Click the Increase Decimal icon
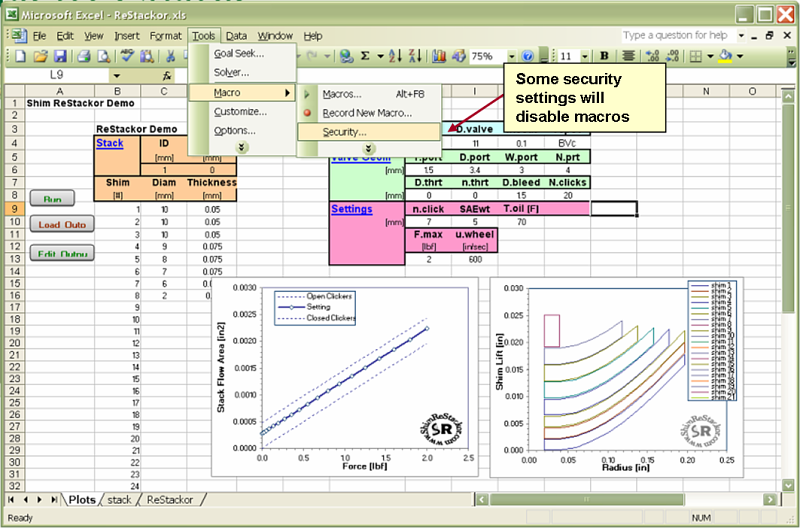This screenshot has width=800, height=528. point(652,56)
